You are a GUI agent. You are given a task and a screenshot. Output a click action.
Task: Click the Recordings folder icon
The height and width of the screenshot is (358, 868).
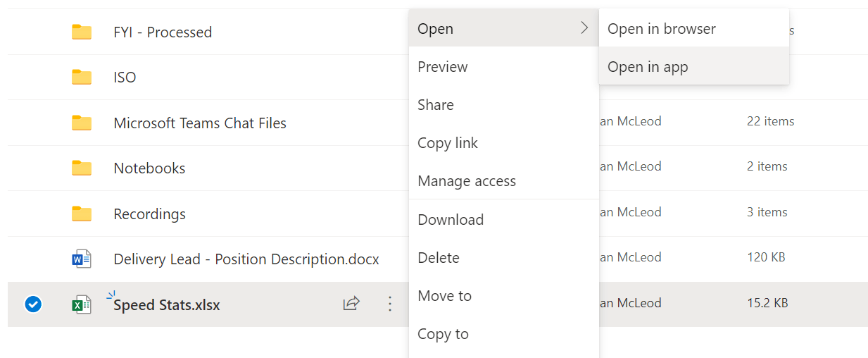pos(82,214)
